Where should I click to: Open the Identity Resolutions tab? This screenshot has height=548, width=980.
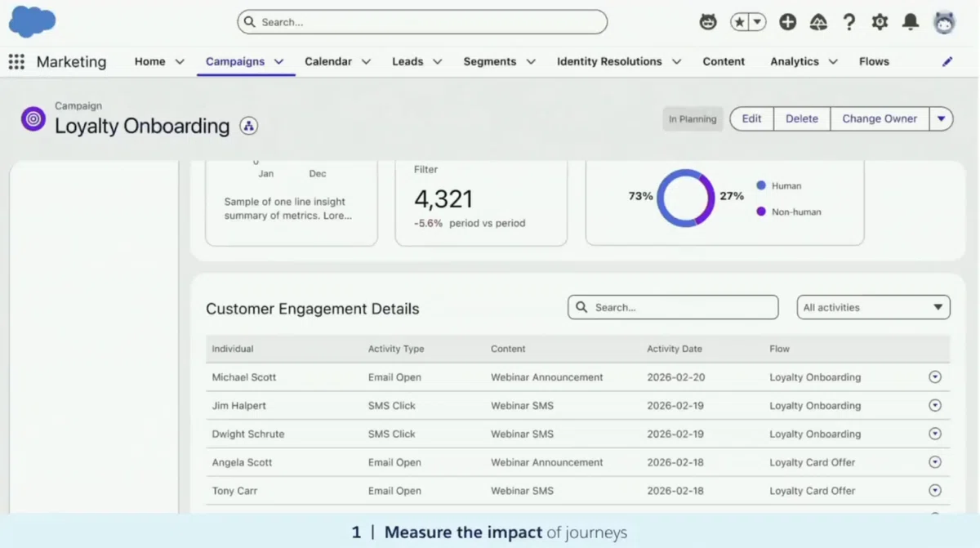pyautogui.click(x=609, y=61)
